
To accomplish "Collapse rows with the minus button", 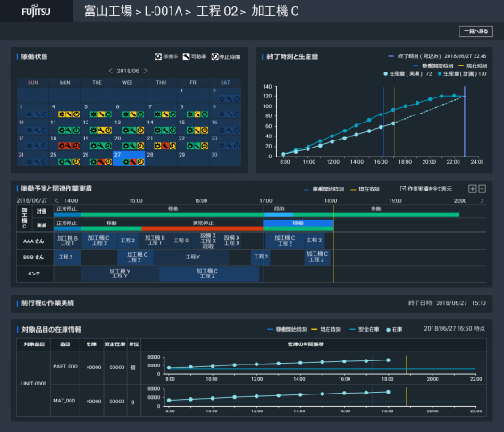I will tap(483, 189).
